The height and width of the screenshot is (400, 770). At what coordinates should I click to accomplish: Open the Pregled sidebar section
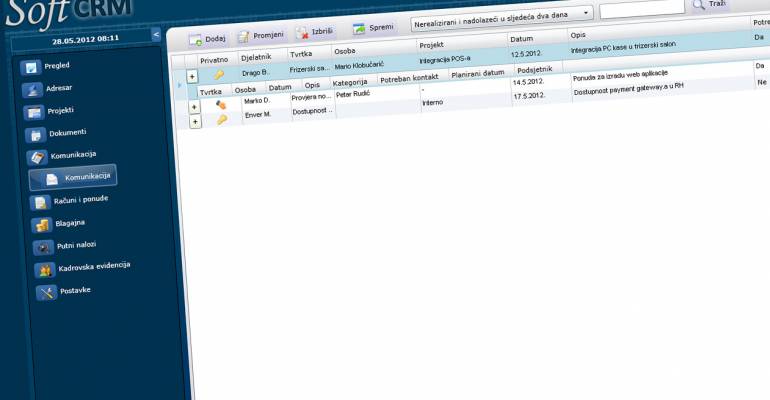click(x=45, y=66)
